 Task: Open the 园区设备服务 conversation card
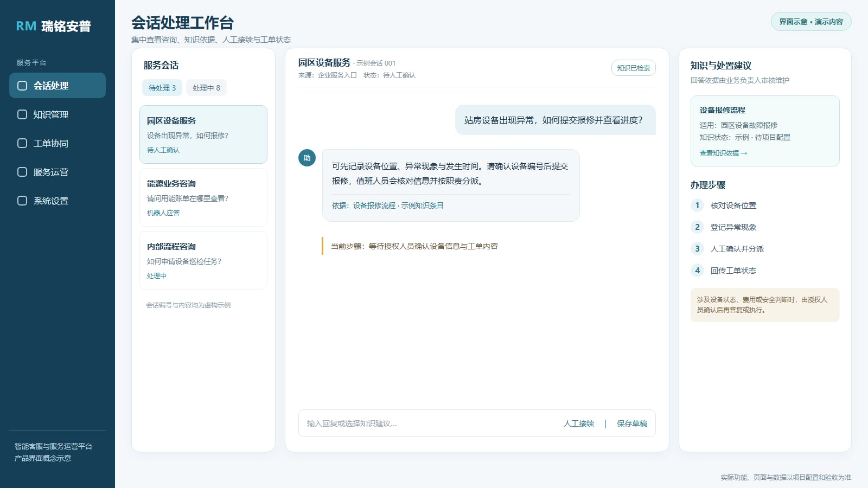tap(203, 134)
